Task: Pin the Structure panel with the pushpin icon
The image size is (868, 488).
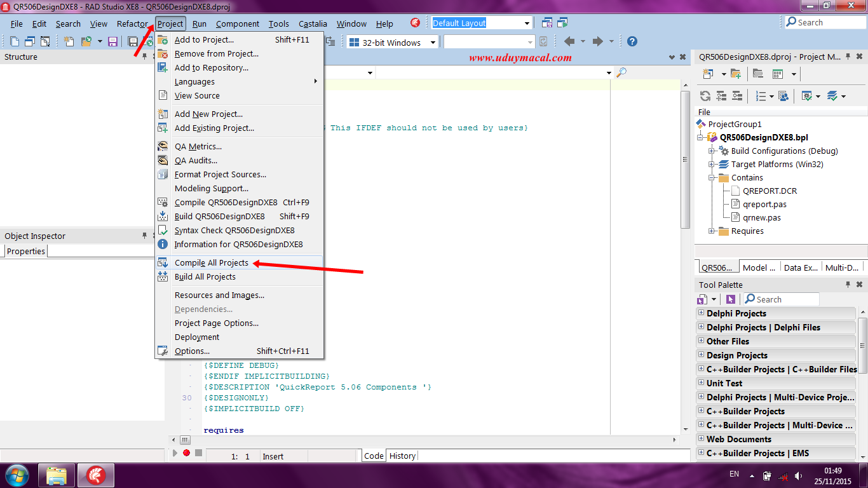Action: click(145, 57)
